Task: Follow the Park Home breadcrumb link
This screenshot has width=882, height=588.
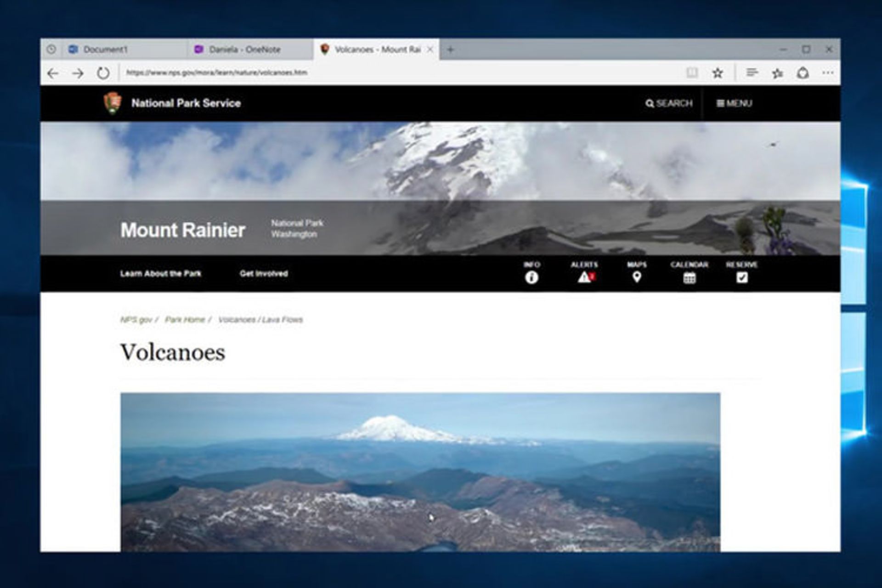Action: point(185,319)
